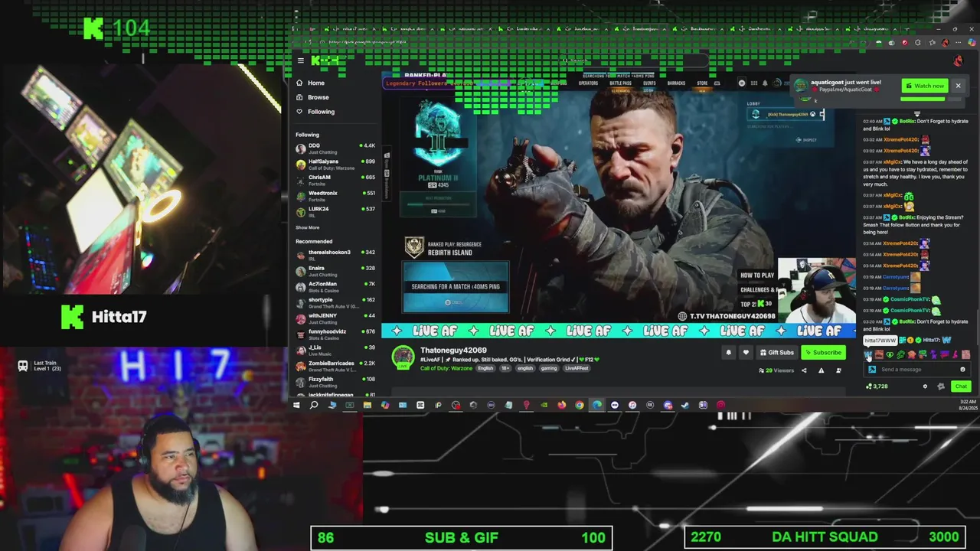Open Chrome from taskbar
The height and width of the screenshot is (551, 980).
[x=579, y=405]
